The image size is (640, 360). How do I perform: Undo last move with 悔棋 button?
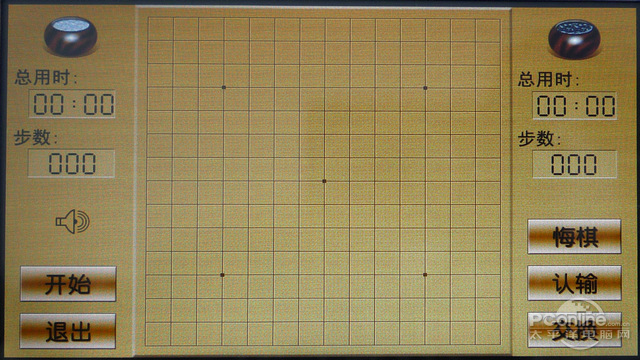574,237
